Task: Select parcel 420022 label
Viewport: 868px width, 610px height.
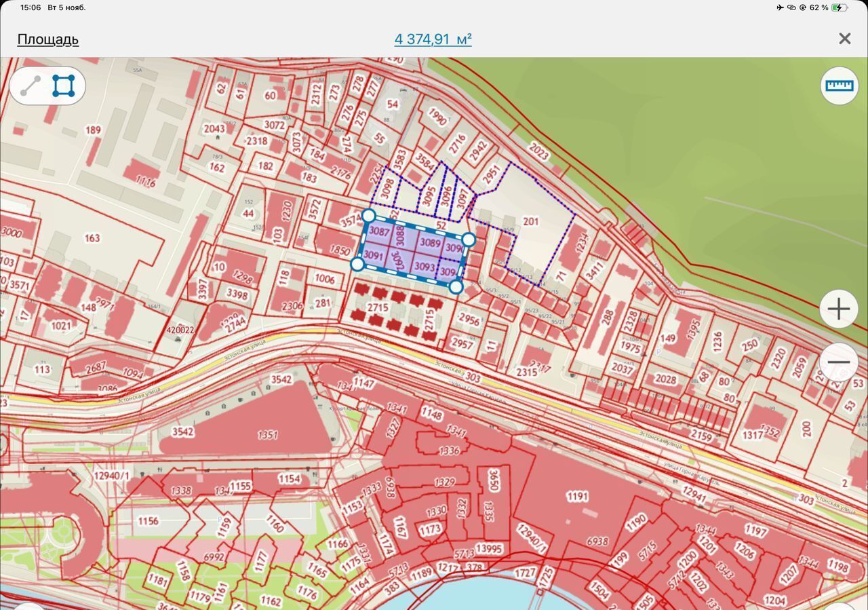Action: click(x=180, y=330)
